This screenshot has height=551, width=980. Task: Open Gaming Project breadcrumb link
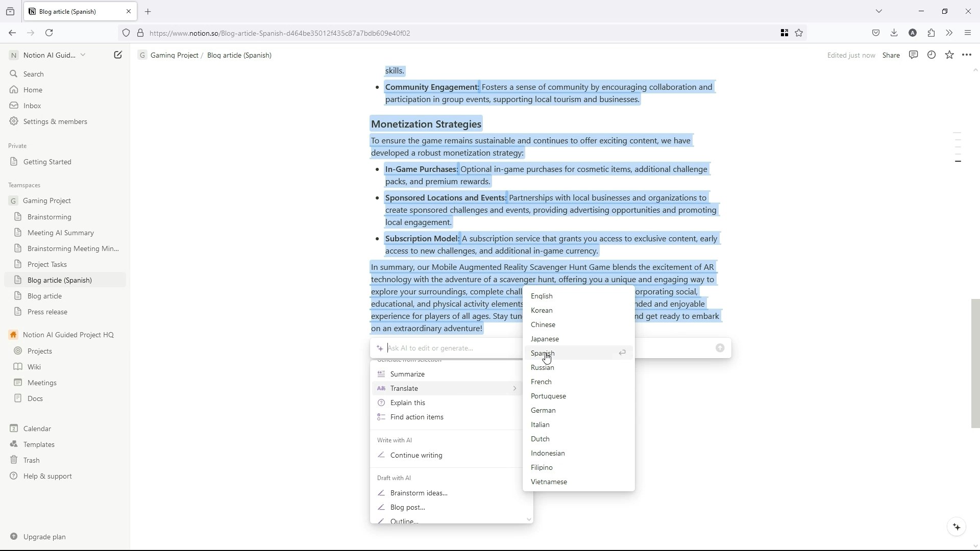tap(174, 55)
